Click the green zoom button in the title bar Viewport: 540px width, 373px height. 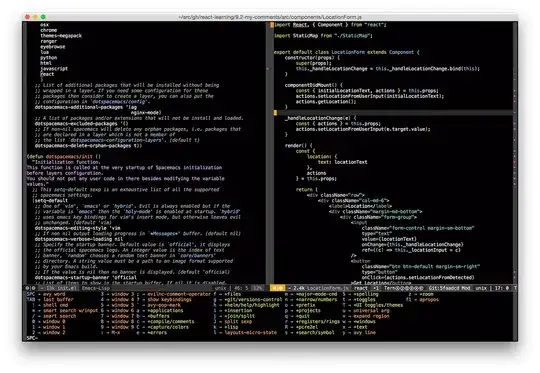point(43,17)
